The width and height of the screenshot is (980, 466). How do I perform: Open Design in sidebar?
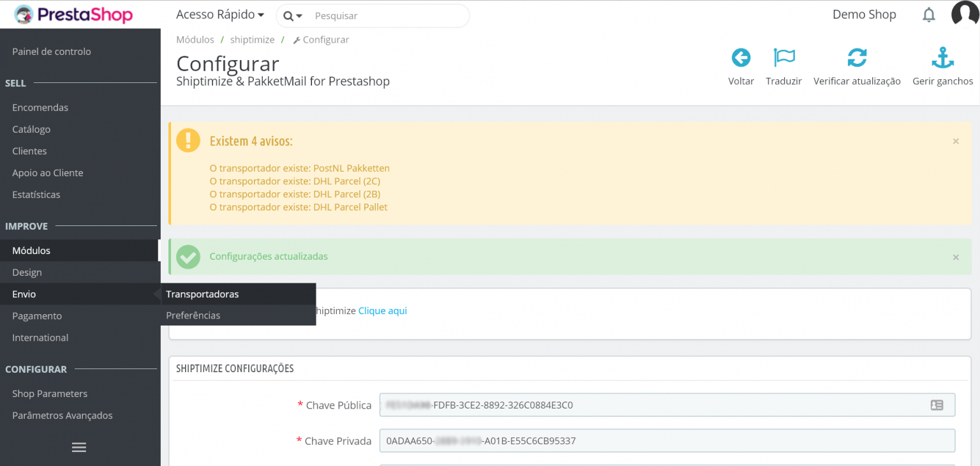click(x=27, y=273)
